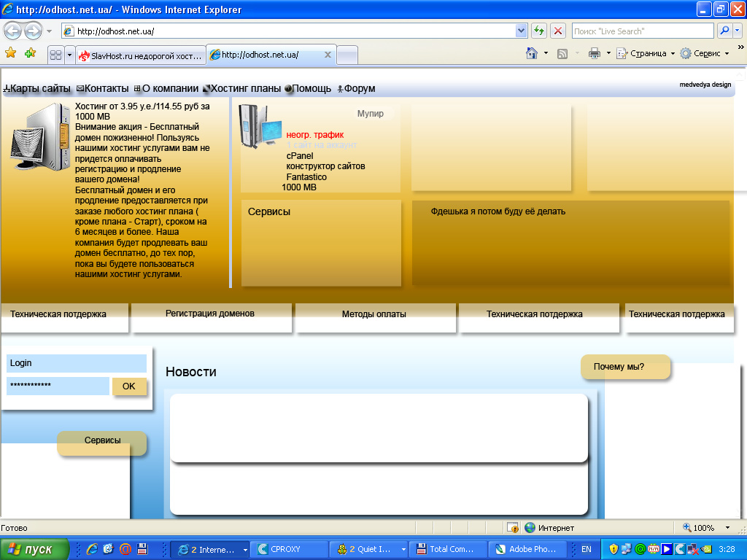
Task: Open the Контакты link
Action: coord(102,88)
